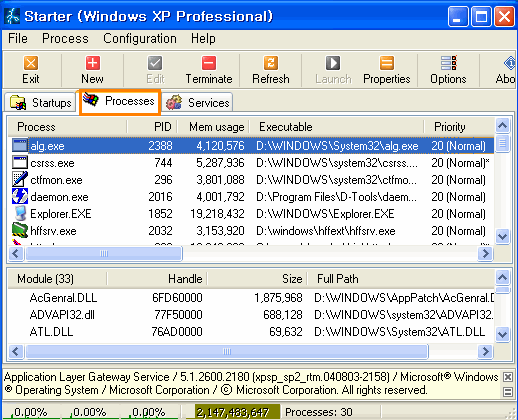
Task: Click module list scroll down arrow
Action: (502, 334)
